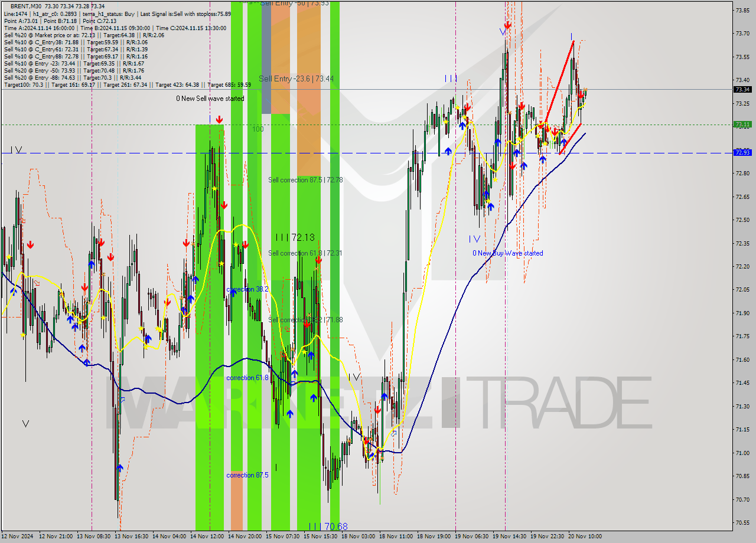Select the 'I I I 72.13' wave label
Screen dimensions: 756x543
coord(295,237)
